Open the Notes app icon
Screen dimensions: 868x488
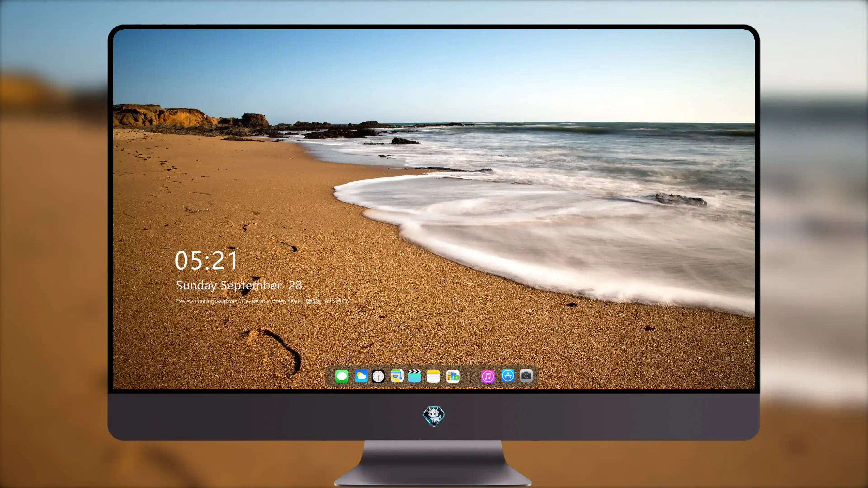[x=433, y=376]
